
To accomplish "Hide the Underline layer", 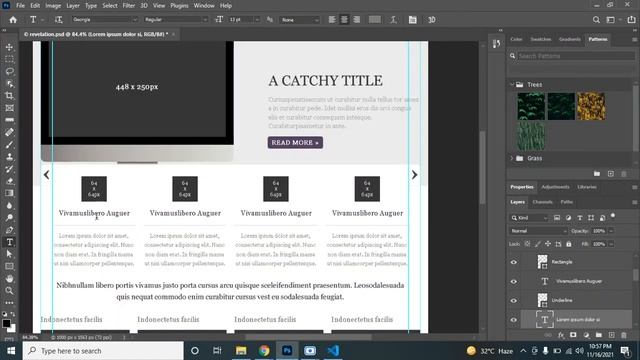I will [x=514, y=300].
